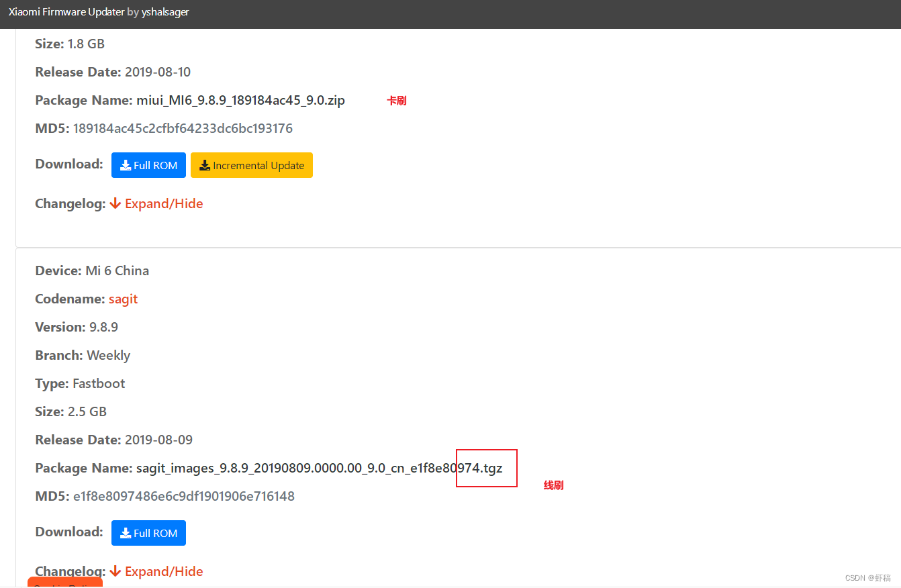
Task: Click MD5 value e1f8e8097486e6c9df1901906e716148
Action: 184,496
